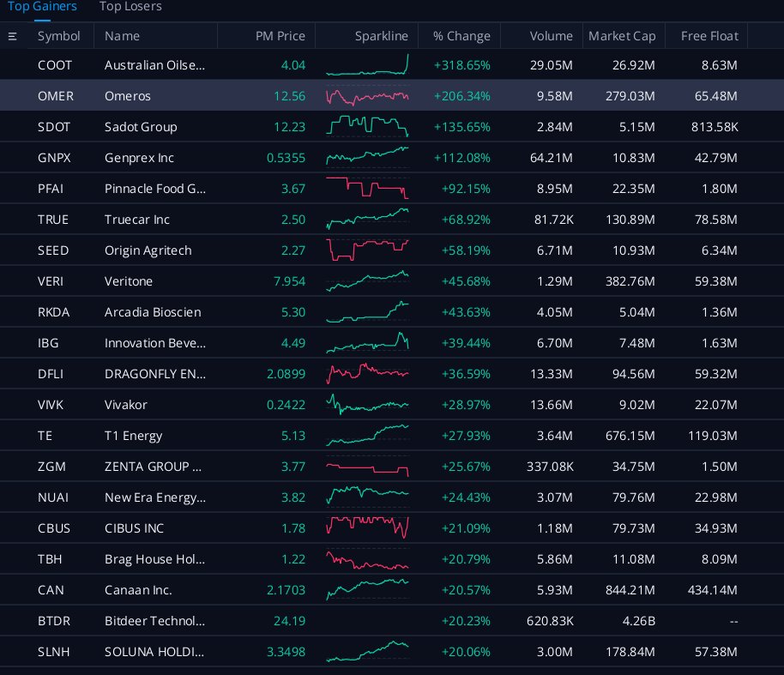Screen dimensions: 784x675
Task: Click the Canaan Inc. sparkline chart
Action: [x=367, y=589]
